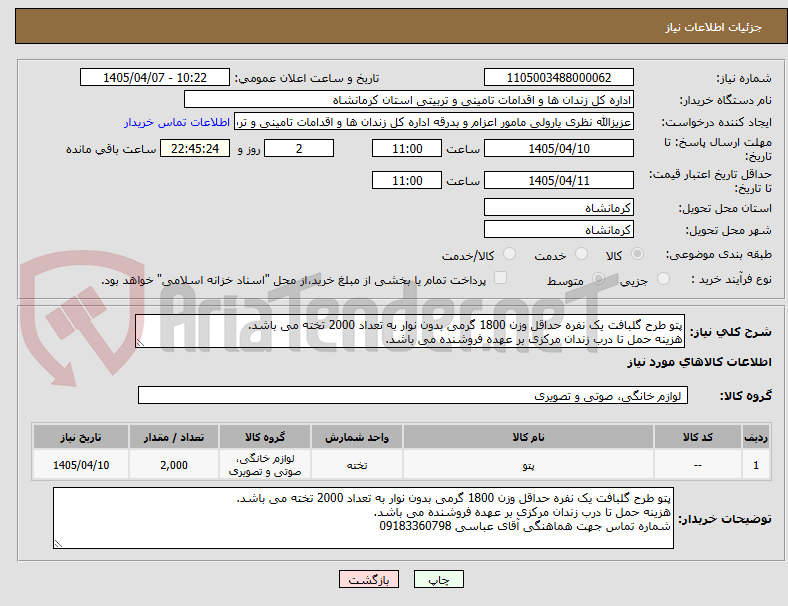The width and height of the screenshot is (788, 606).
Task: Click the row number 1 cell
Action: pos(756,465)
